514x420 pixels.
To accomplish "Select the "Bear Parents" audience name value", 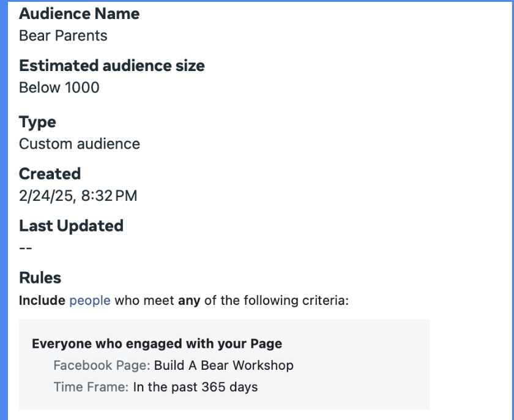I will tap(63, 36).
